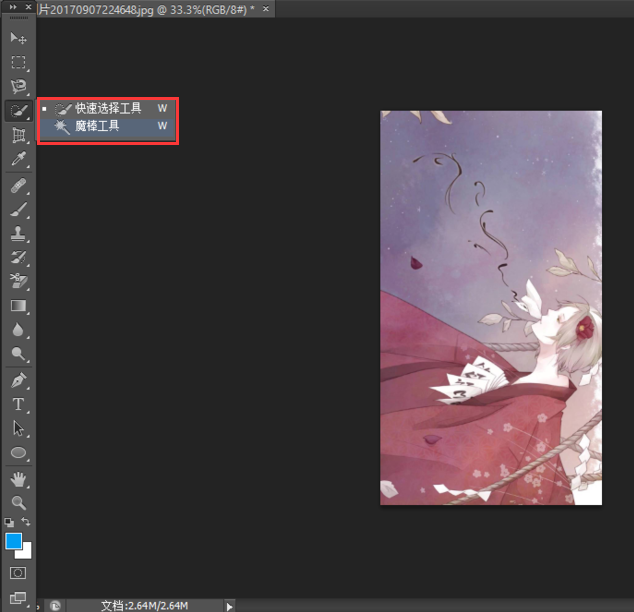Reset to default foreground and background colors
The width and height of the screenshot is (634, 612).
[x=9, y=522]
